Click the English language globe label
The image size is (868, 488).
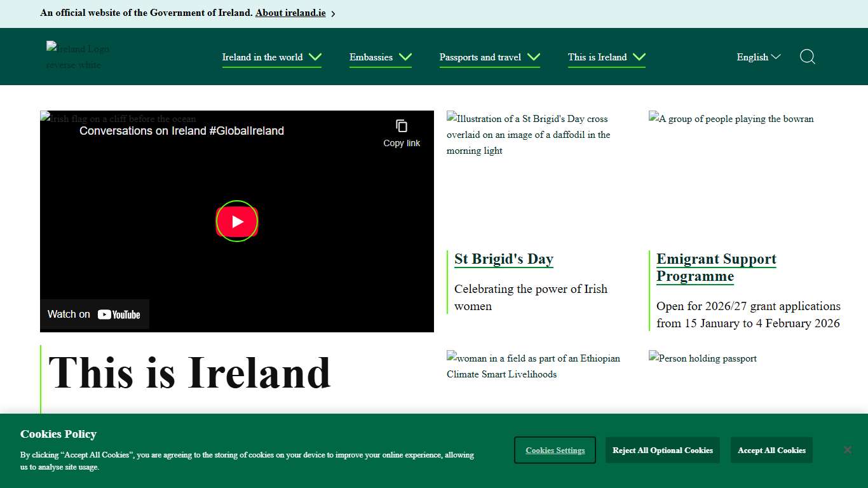(751, 57)
